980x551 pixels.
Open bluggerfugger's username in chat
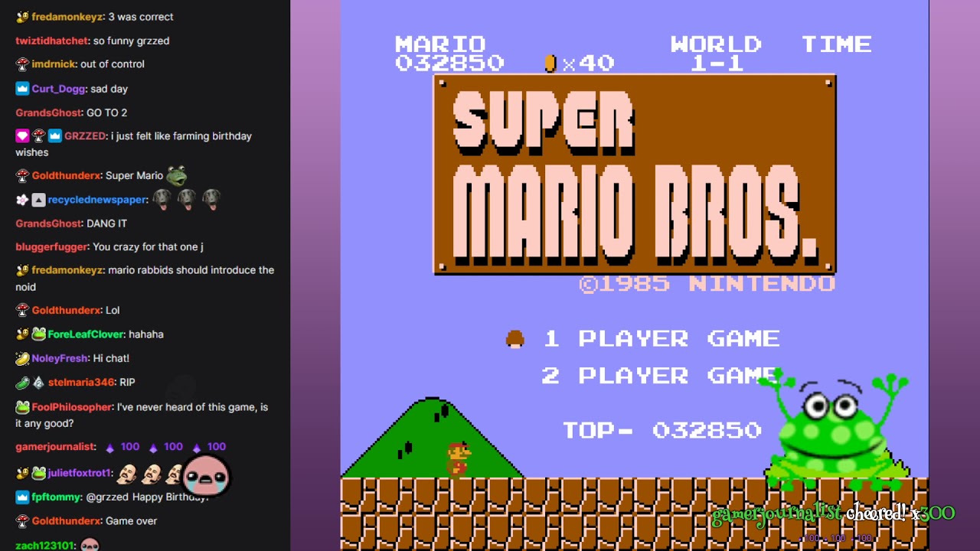pos(51,247)
